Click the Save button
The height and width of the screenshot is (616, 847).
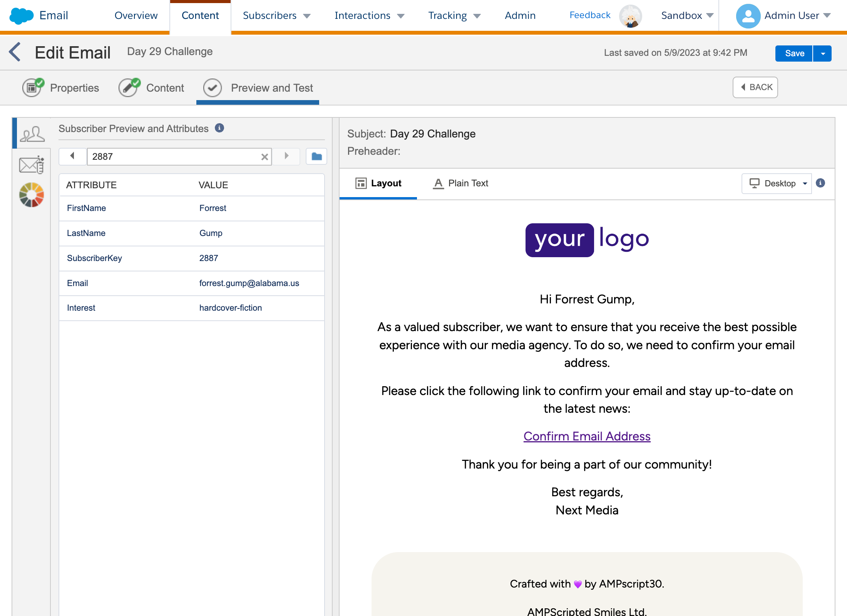[x=794, y=54]
